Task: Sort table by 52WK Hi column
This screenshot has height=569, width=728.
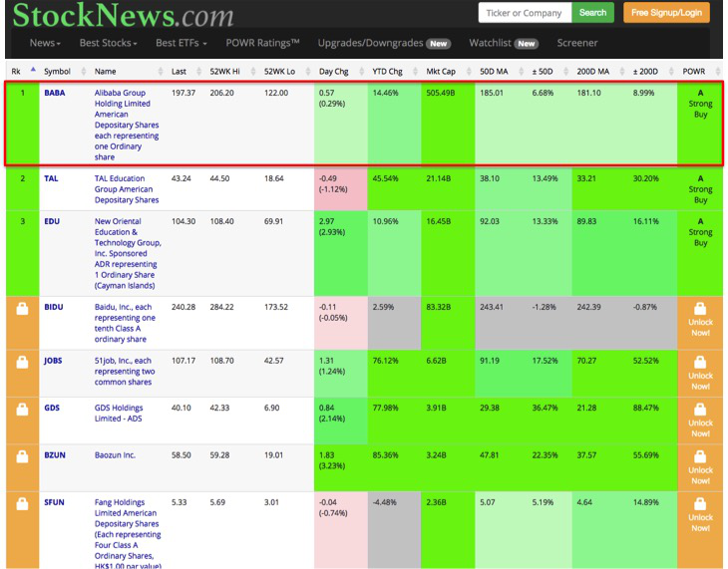Action: (232, 71)
